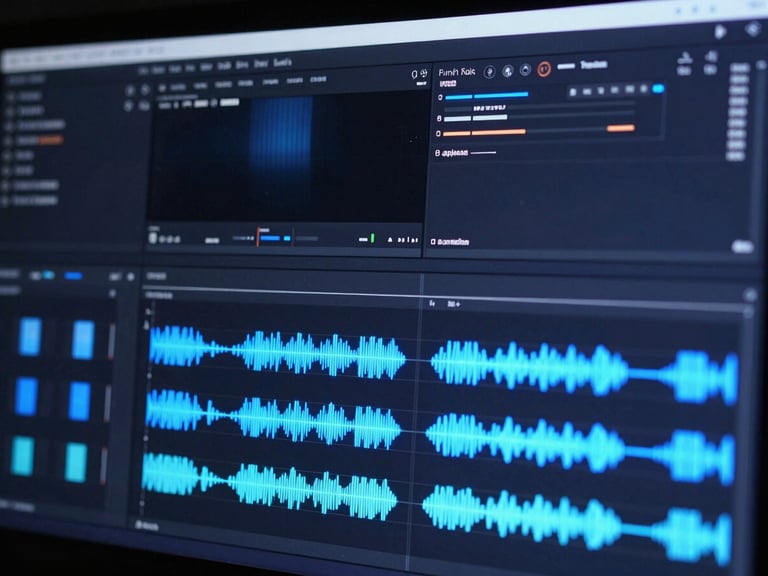Click the lower-left round tool icon beside the preview

(129, 106)
